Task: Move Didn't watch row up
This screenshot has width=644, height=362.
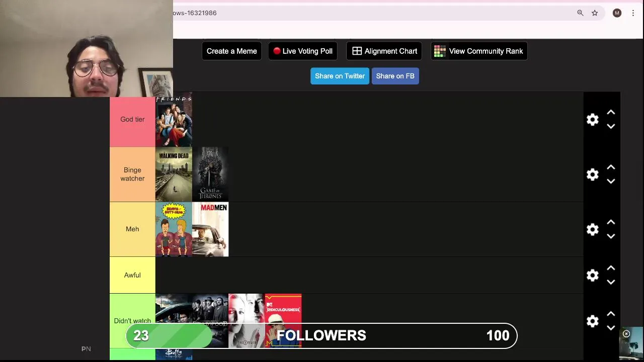Action: click(611, 314)
